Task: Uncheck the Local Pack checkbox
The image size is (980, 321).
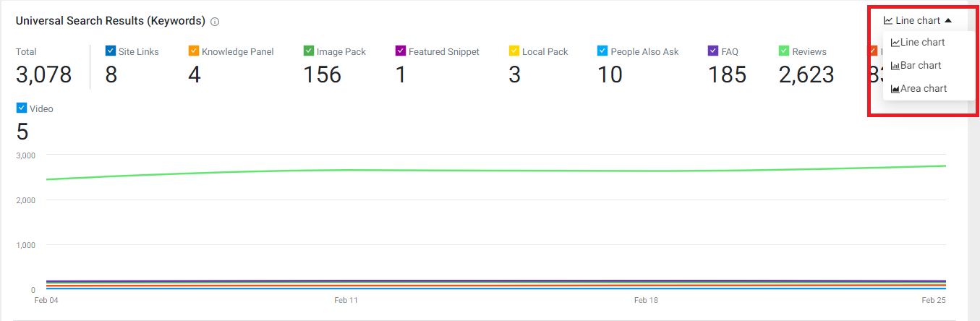Action: click(x=514, y=51)
